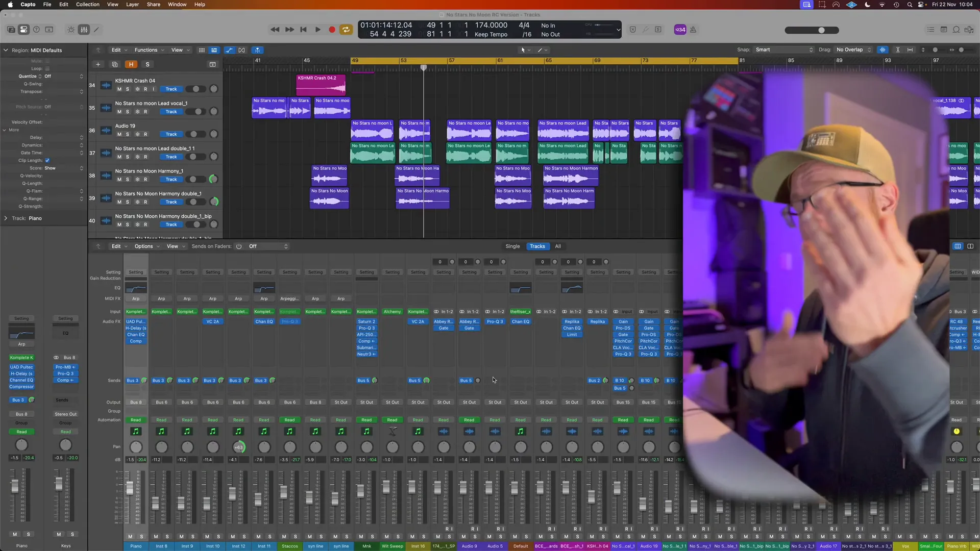The image size is (980, 551).
Task: Open the Loop Browser icon
Action: coord(956,30)
